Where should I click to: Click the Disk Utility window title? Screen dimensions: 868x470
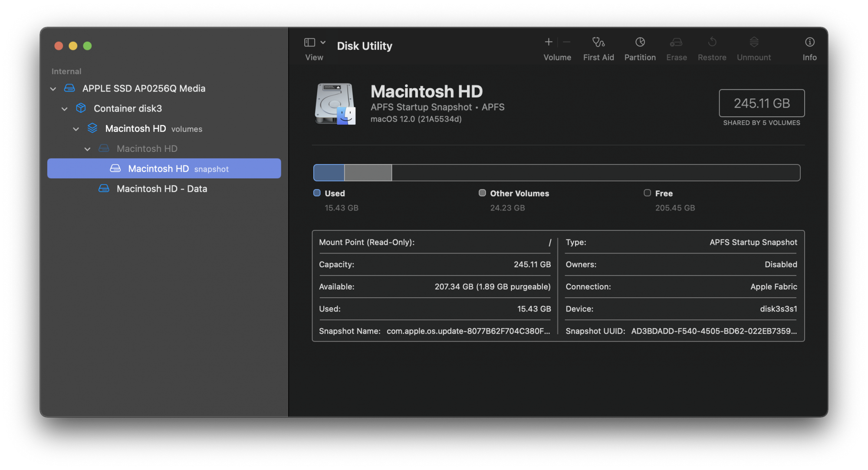365,46
